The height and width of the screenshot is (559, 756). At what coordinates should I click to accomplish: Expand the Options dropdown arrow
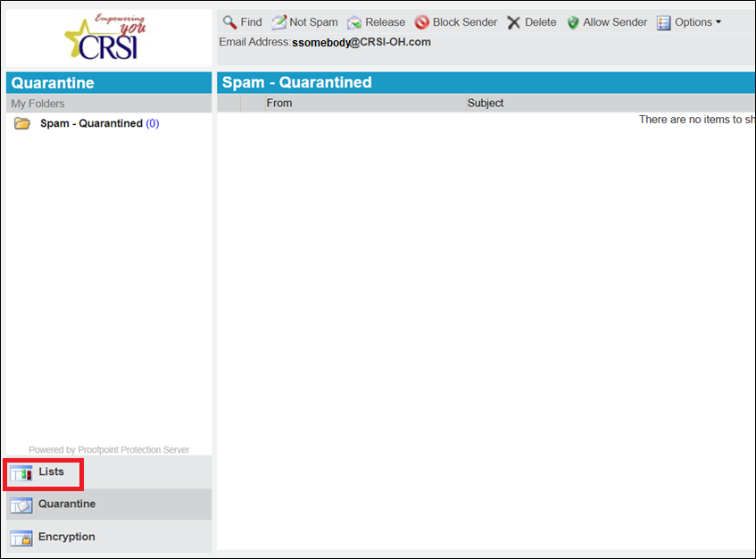[719, 22]
